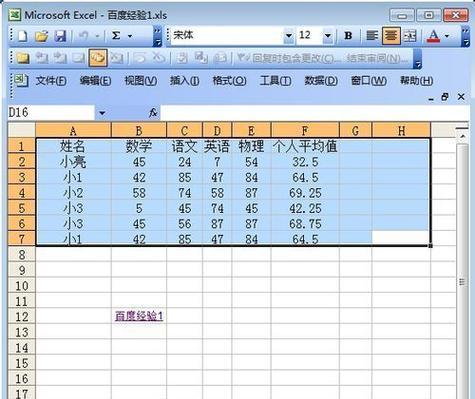475x399 pixels.
Task: Select cell with value 69.25
Action: 305,193
